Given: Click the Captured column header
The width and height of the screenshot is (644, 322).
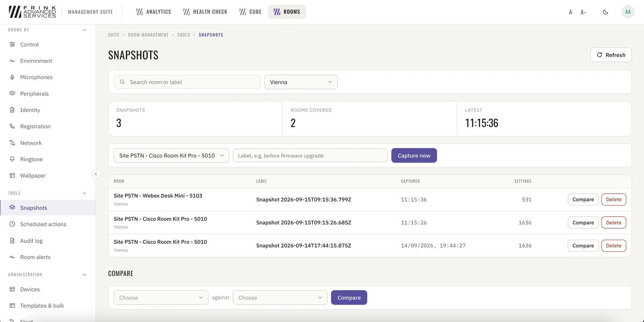Looking at the screenshot, I should [411, 181].
